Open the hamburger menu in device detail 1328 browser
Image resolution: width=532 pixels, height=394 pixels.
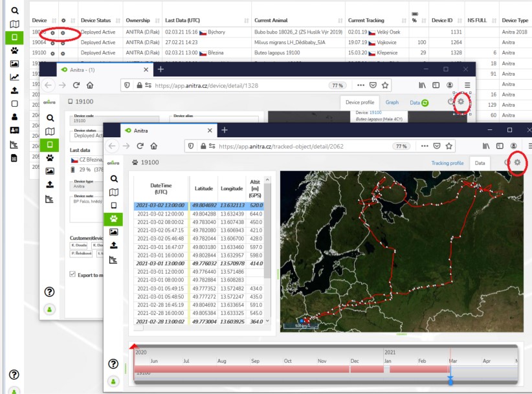tap(467, 85)
